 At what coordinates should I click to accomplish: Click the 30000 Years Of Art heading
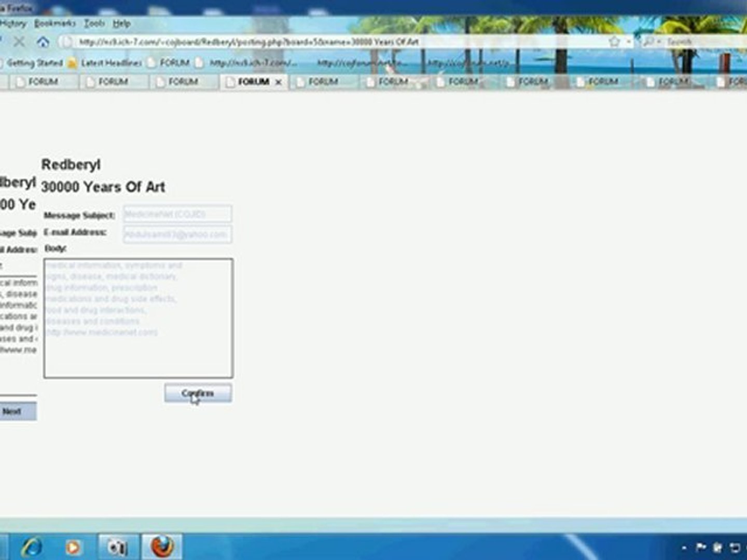click(x=103, y=187)
